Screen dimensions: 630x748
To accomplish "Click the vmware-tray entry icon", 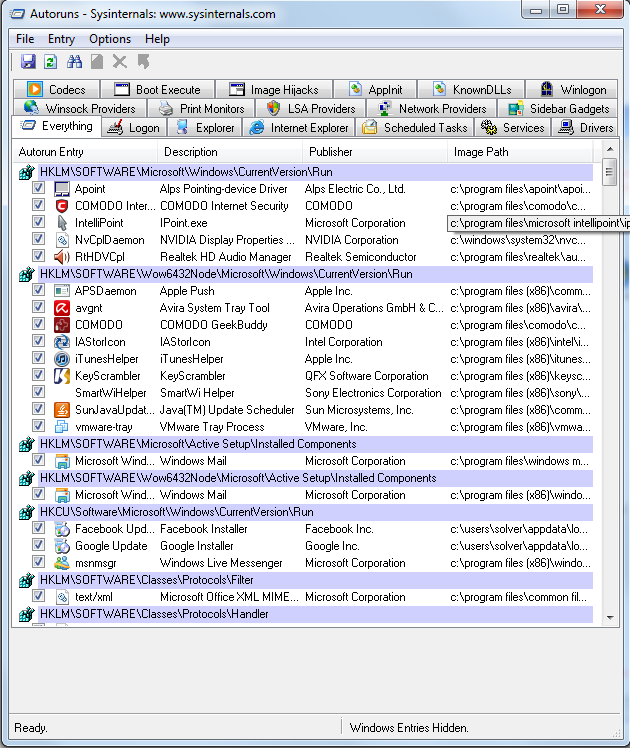I will 62,427.
